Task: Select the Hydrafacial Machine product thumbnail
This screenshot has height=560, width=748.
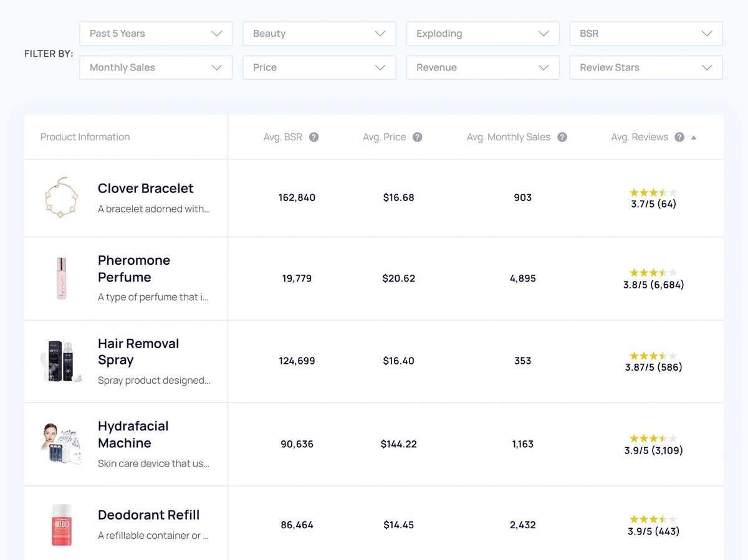Action: point(61,444)
